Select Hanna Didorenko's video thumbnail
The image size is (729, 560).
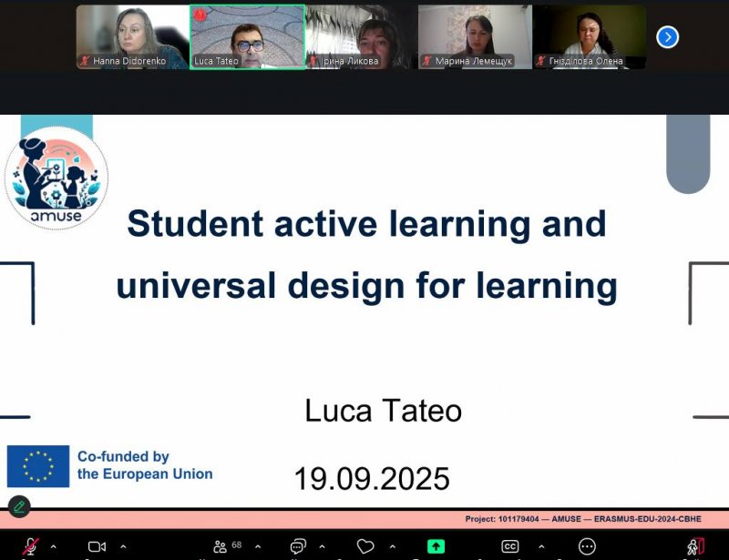point(132,36)
